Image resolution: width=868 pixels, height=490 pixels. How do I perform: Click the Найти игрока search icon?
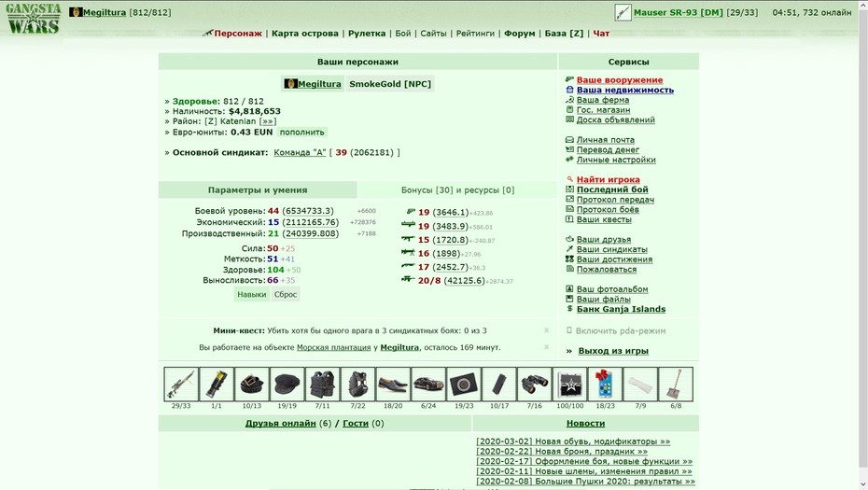(569, 179)
